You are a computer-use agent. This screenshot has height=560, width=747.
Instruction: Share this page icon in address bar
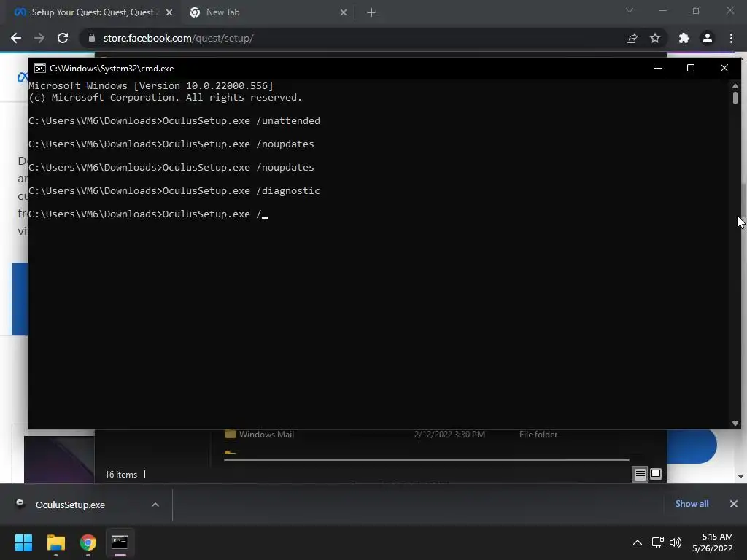coord(632,38)
